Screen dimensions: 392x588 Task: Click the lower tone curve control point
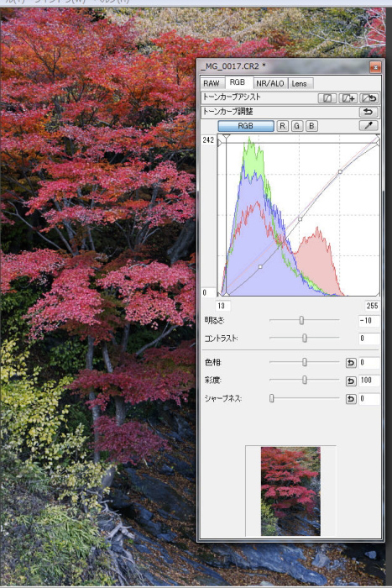pyautogui.click(x=260, y=266)
